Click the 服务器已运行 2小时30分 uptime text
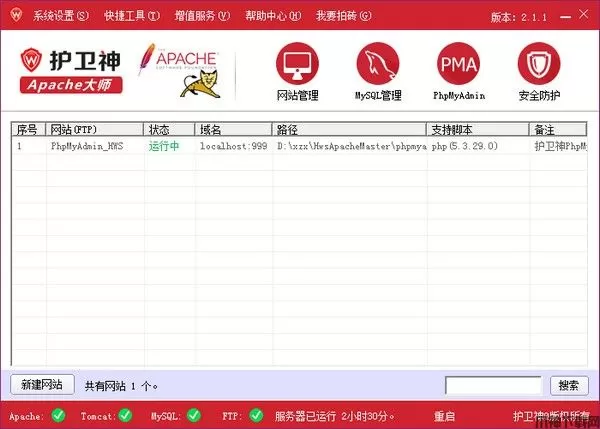This screenshot has height=429, width=600. pyautogui.click(x=334, y=416)
